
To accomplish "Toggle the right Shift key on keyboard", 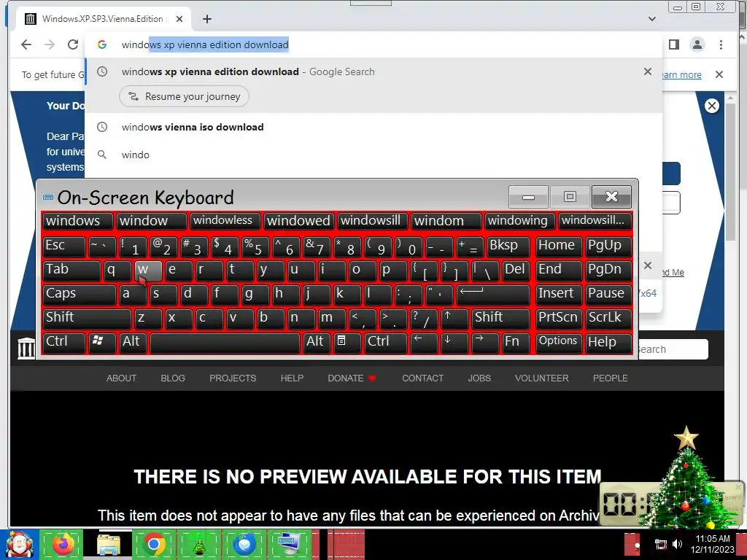I will pos(500,319).
